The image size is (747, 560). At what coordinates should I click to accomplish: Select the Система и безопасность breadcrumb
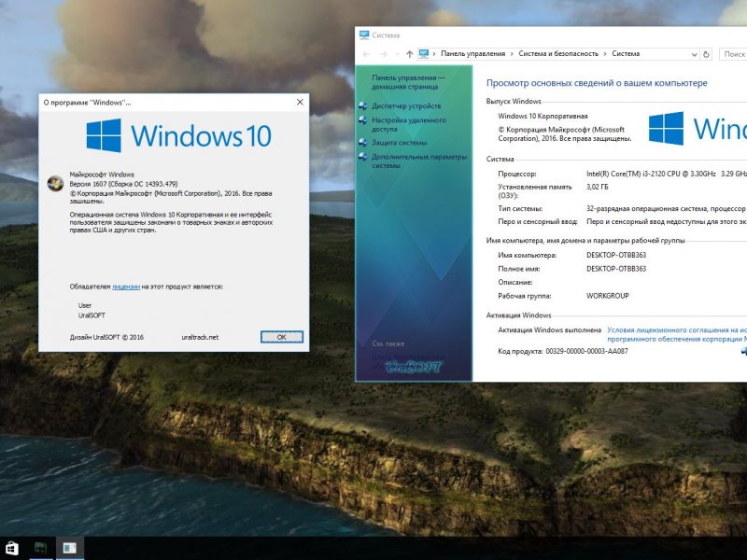pos(558,54)
